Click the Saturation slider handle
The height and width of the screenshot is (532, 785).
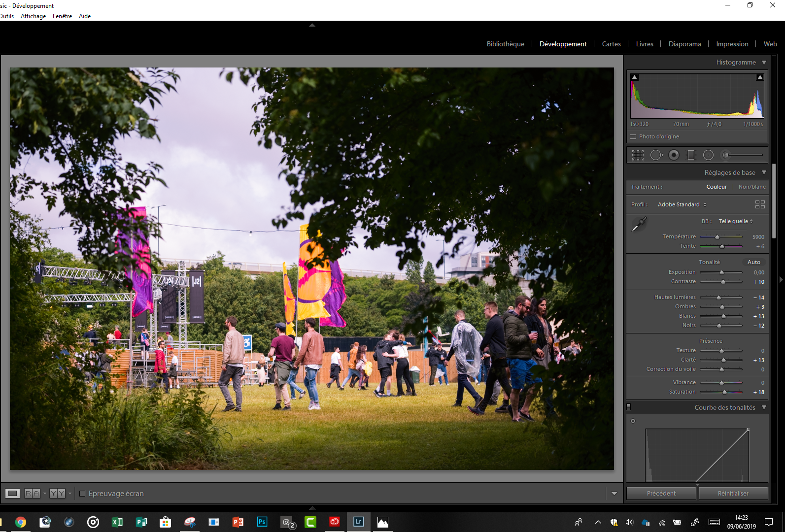(x=724, y=392)
